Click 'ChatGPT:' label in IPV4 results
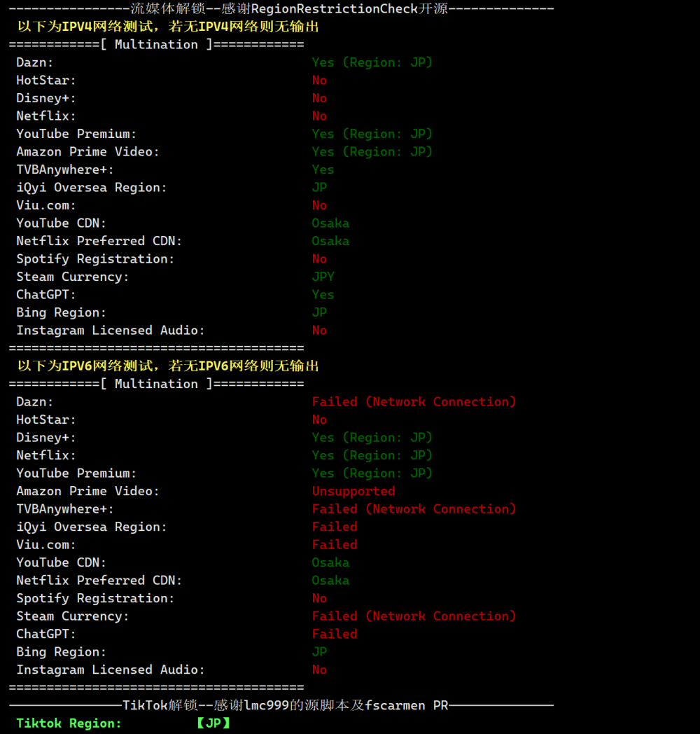The width and height of the screenshot is (700, 734). point(46,295)
